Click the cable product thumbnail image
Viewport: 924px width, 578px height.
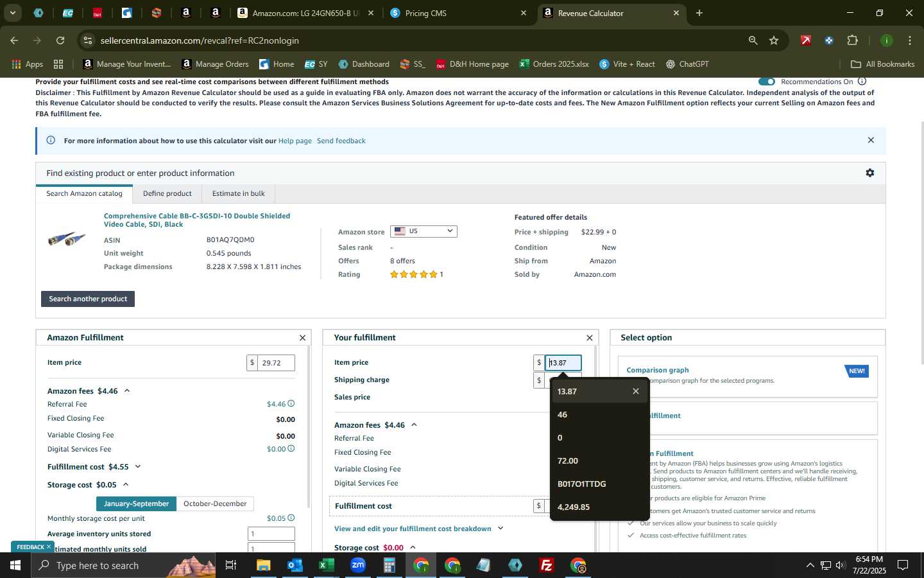pyautogui.click(x=67, y=239)
